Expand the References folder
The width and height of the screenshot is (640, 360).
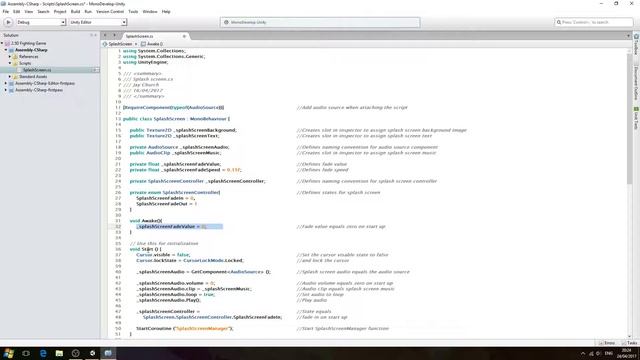point(10,57)
